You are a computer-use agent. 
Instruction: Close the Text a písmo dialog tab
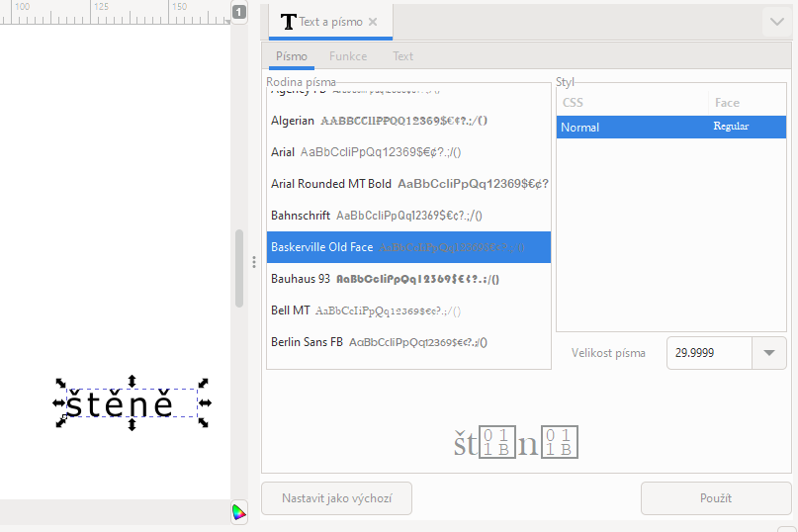click(373, 22)
